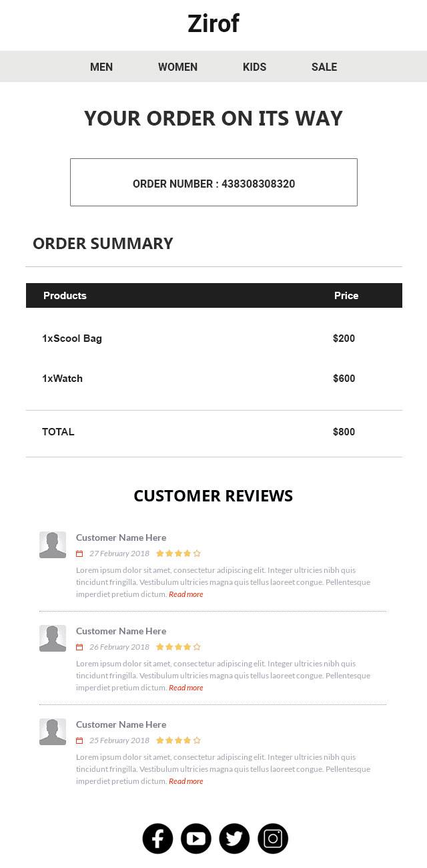Image resolution: width=427 pixels, height=868 pixels.
Task: Open the MEN category
Action: pos(101,67)
